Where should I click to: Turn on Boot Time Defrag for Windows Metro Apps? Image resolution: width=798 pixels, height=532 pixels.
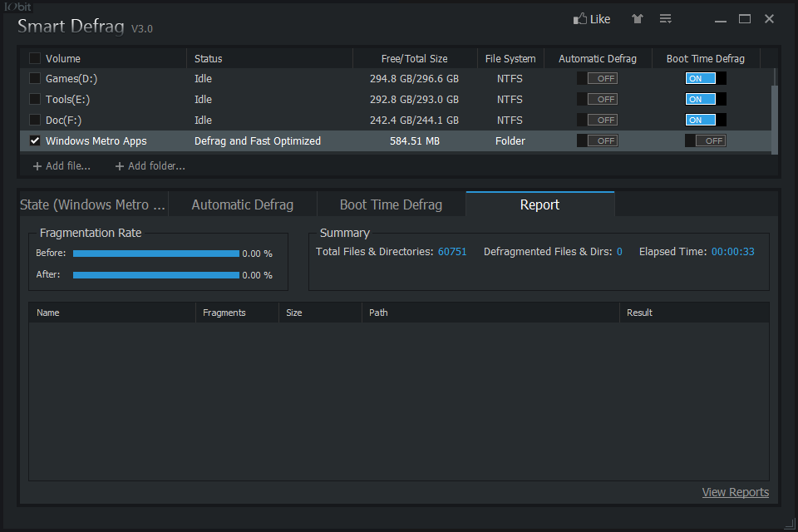706,141
